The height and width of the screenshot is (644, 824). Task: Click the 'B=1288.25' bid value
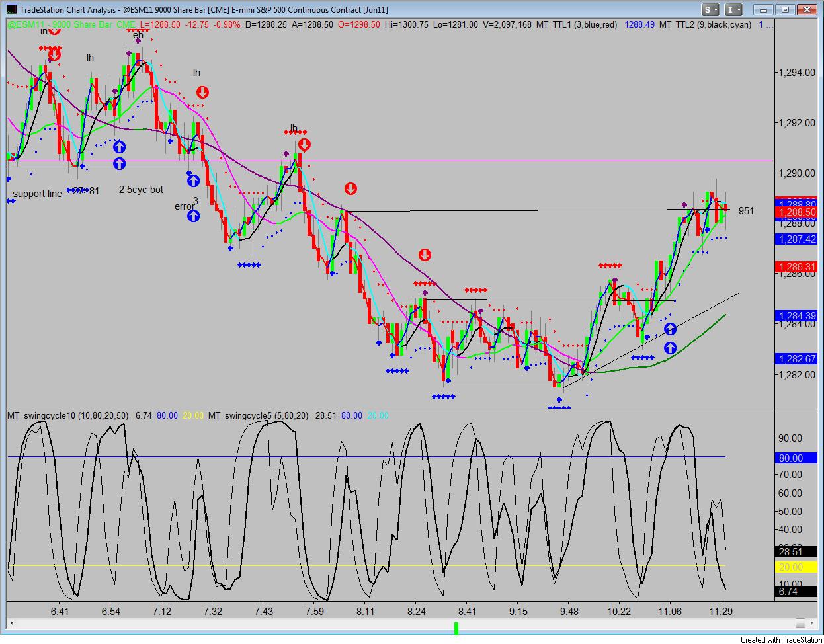click(x=266, y=24)
